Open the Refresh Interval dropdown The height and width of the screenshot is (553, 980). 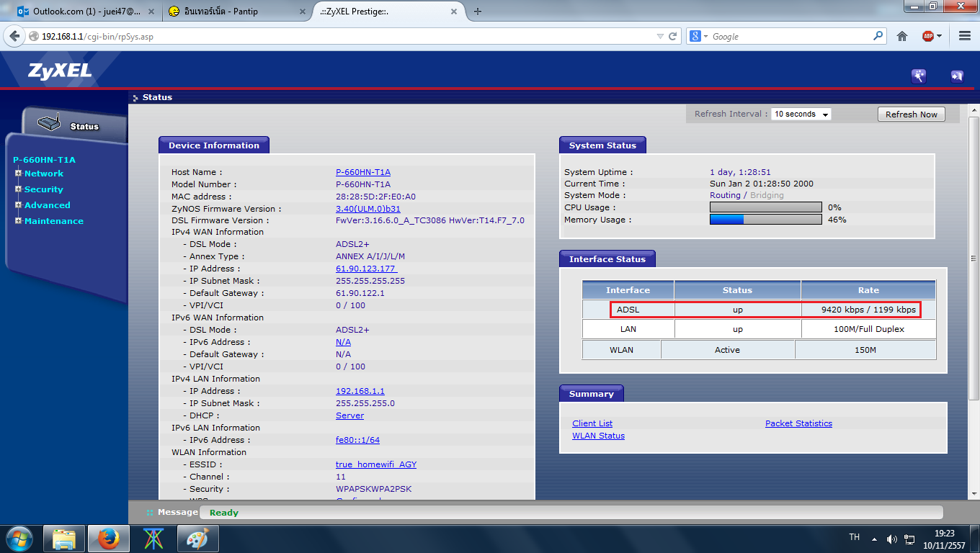[801, 114]
